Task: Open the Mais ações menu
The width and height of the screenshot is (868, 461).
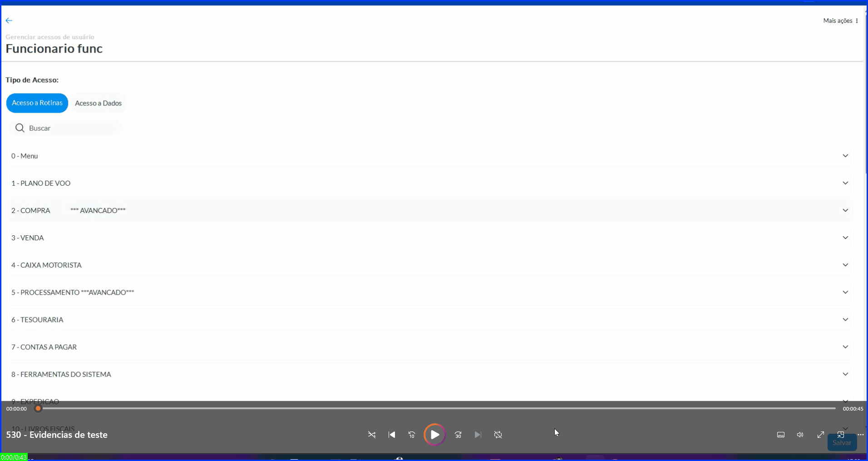Action: tap(841, 21)
